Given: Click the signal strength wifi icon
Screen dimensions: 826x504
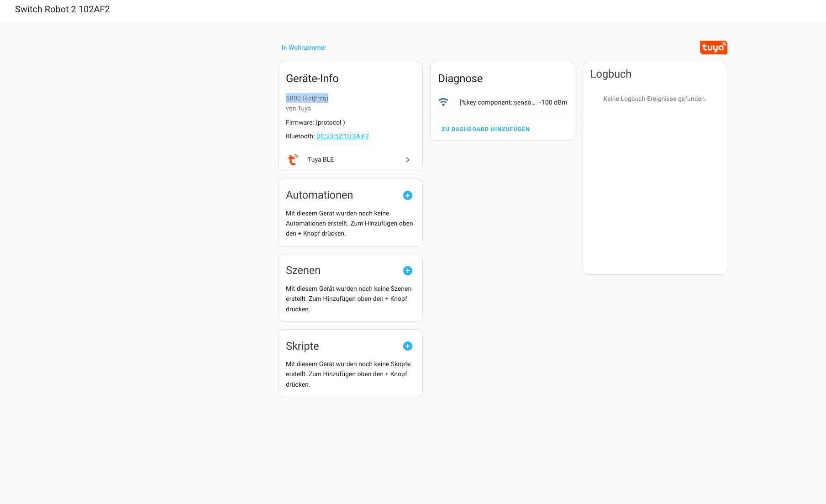Looking at the screenshot, I should point(443,102).
